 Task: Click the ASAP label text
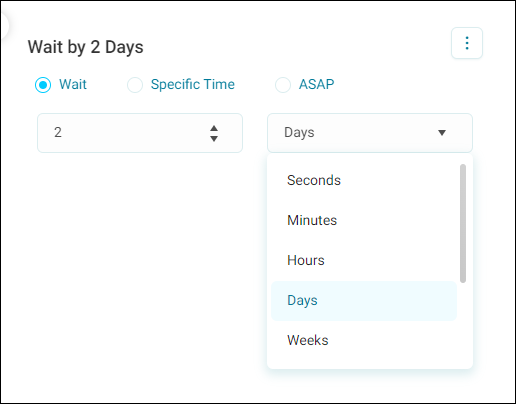(x=316, y=84)
